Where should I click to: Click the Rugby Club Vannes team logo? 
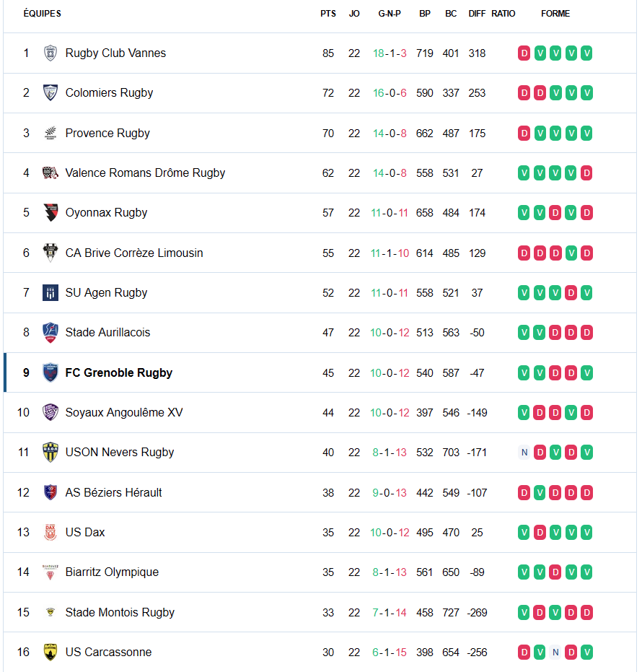coord(50,53)
